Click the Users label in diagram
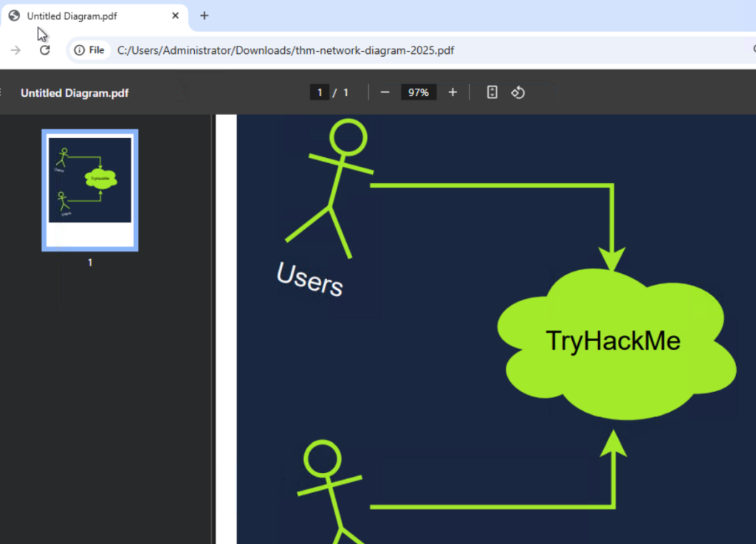This screenshot has height=544, width=756. [309, 278]
